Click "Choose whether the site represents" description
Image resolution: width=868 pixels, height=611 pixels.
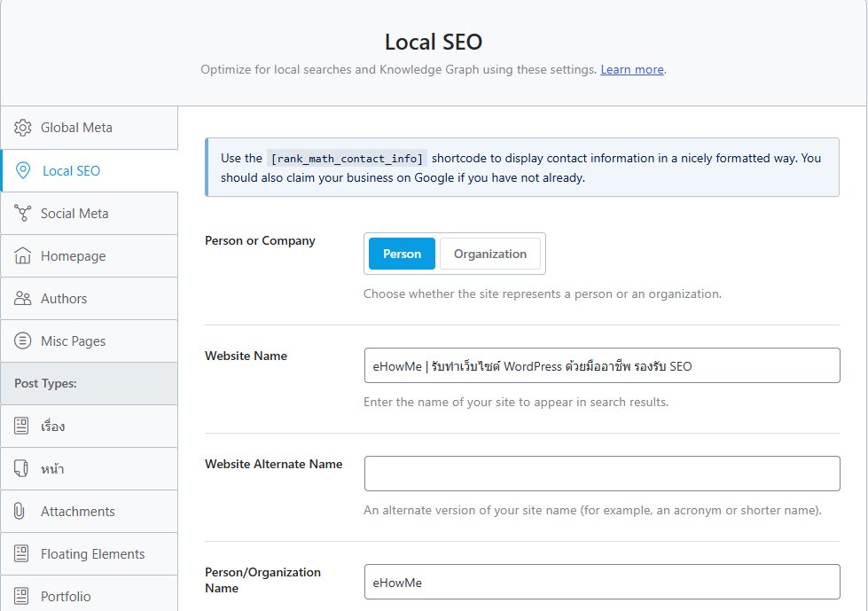(x=543, y=294)
